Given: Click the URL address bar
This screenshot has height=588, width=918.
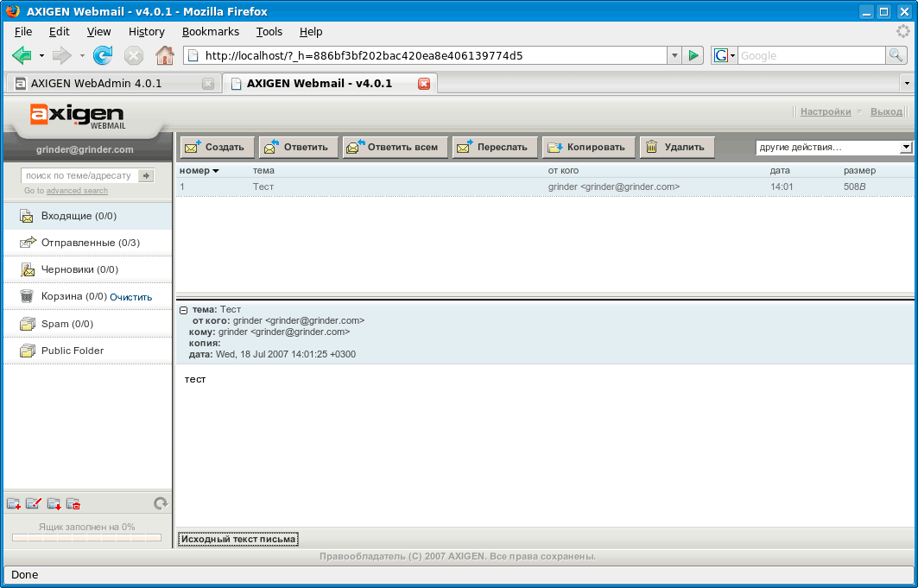Looking at the screenshot, I should click(x=425, y=55).
